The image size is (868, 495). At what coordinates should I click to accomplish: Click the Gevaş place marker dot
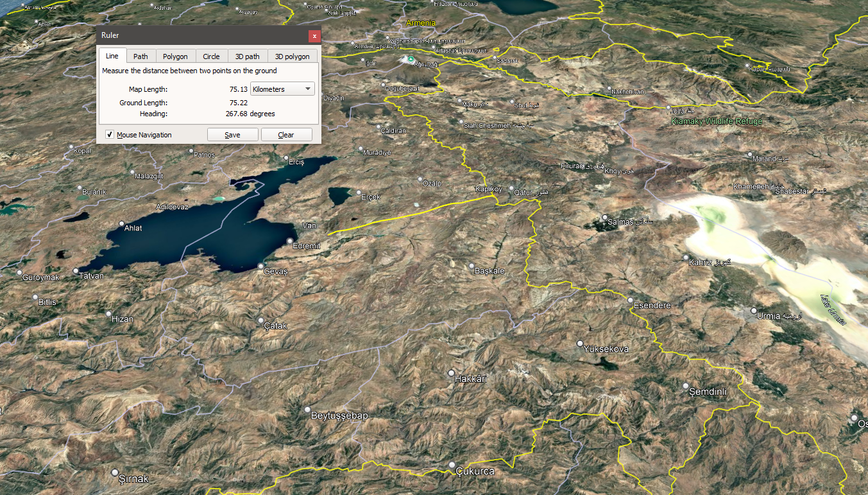(261, 266)
